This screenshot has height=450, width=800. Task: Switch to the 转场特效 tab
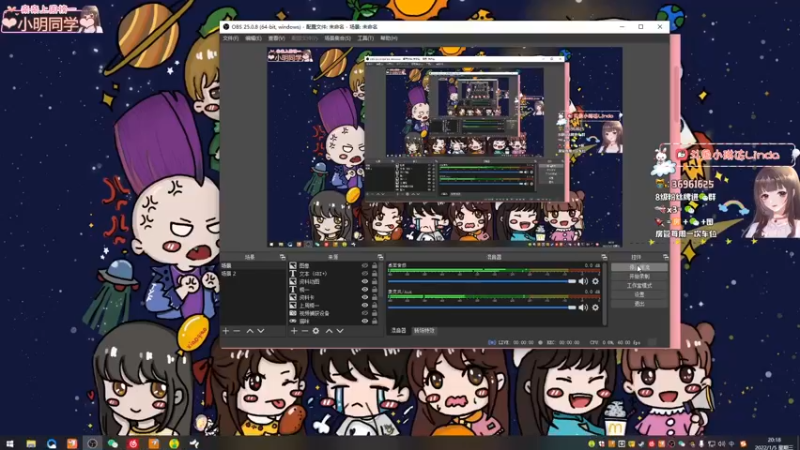(x=424, y=331)
